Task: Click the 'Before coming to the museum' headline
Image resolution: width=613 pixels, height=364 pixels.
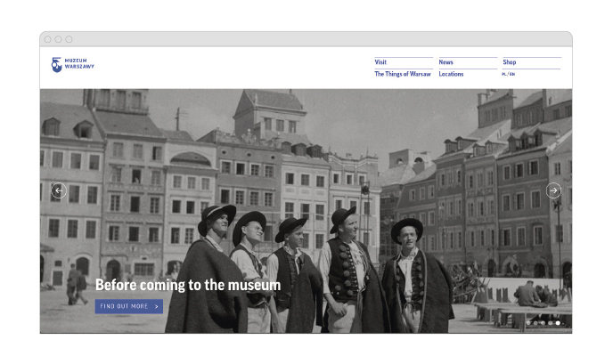Action: click(187, 286)
